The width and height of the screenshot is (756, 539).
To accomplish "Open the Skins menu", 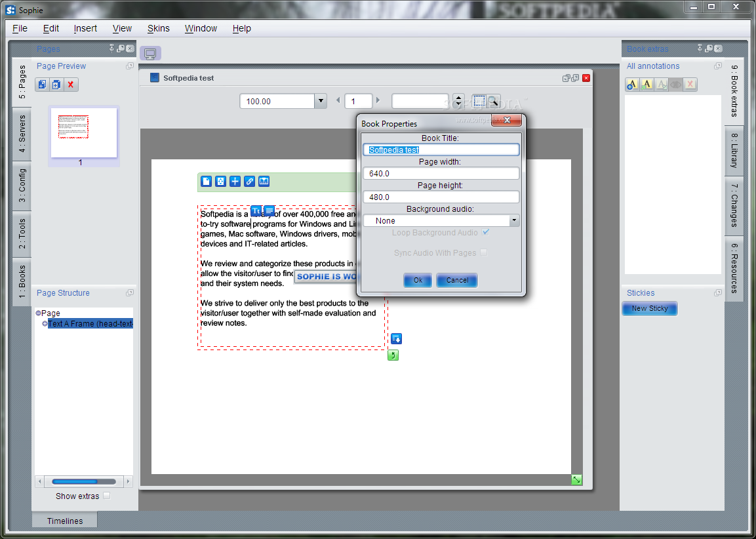I will (158, 28).
